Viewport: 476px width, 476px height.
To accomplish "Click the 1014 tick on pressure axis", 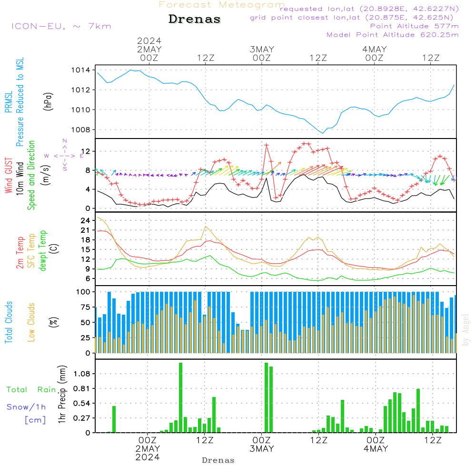I will tap(80, 70).
